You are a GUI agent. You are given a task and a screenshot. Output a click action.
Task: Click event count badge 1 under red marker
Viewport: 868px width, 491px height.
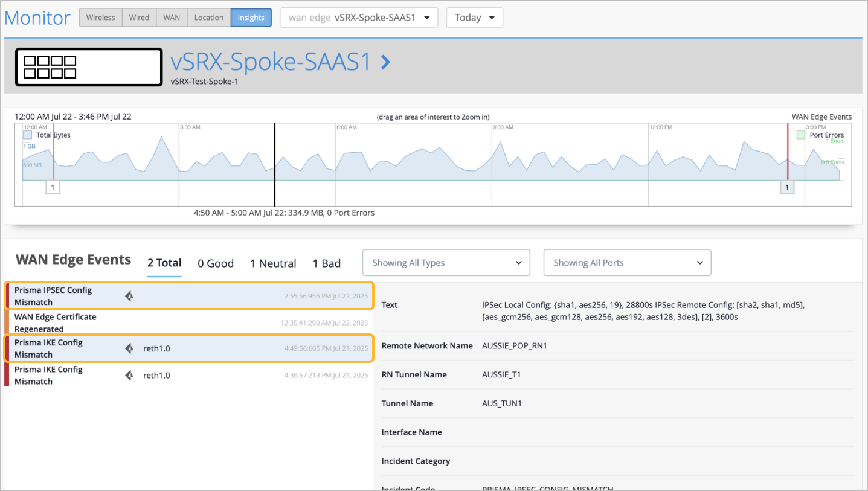click(787, 188)
